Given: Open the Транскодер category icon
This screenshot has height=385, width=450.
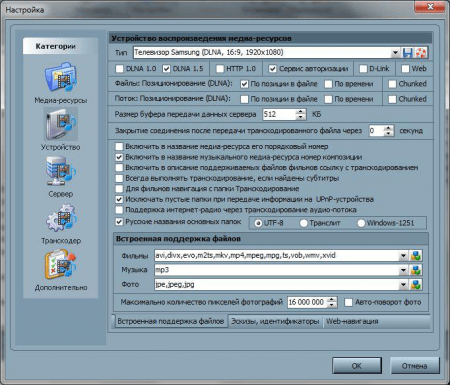Looking at the screenshot, I should (x=61, y=218).
